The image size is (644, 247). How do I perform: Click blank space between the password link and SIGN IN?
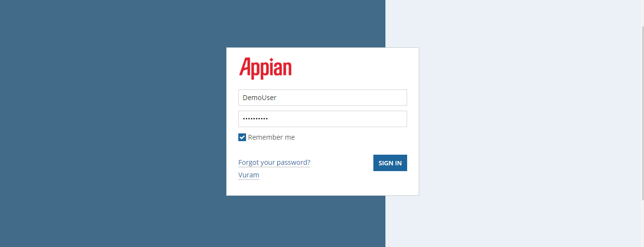[x=342, y=163]
